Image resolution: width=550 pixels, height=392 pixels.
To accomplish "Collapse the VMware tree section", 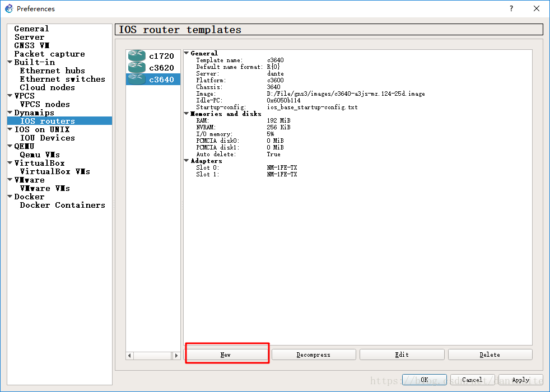I will [10, 180].
